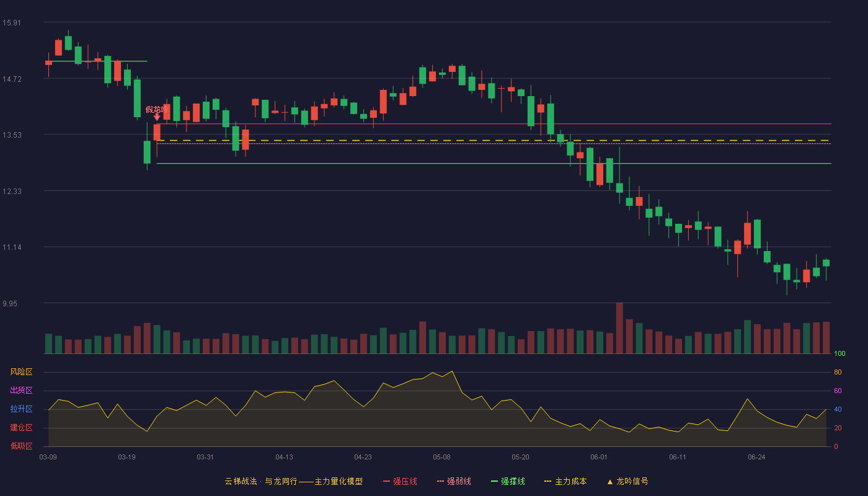Select the 拉升区 zone label
868x496 pixels.
(x=21, y=409)
